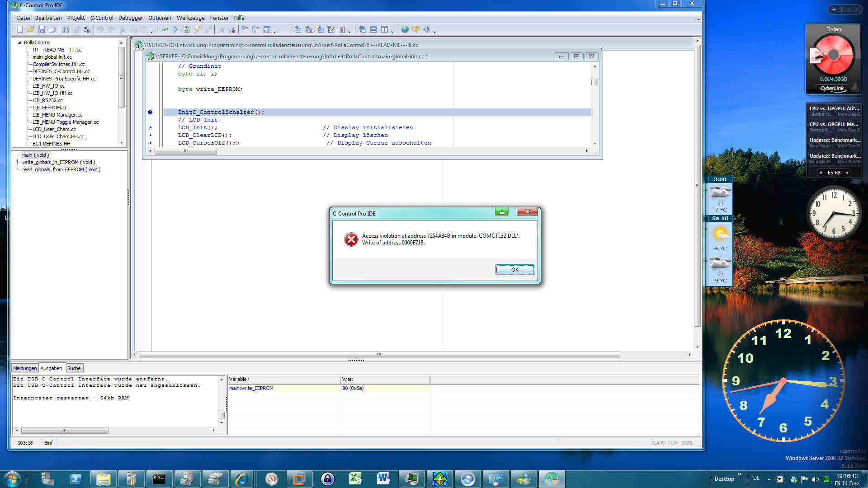Collapse the RollaControl project tree node
The image size is (868, 488).
click(x=19, y=42)
